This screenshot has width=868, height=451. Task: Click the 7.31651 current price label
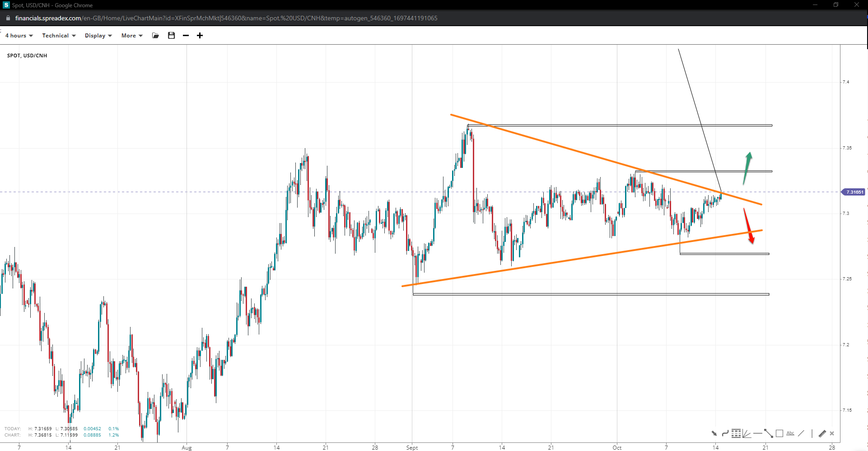click(854, 192)
